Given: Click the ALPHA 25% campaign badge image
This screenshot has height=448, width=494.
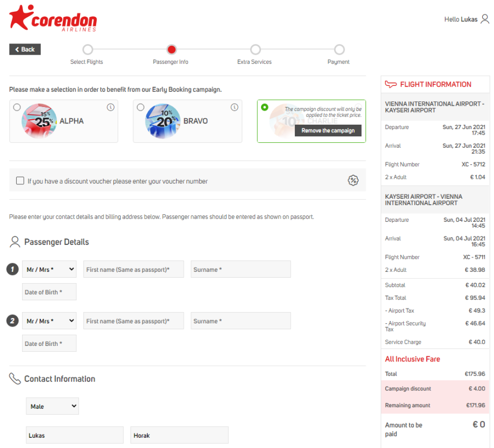Looking at the screenshot, I should (x=38, y=121).
